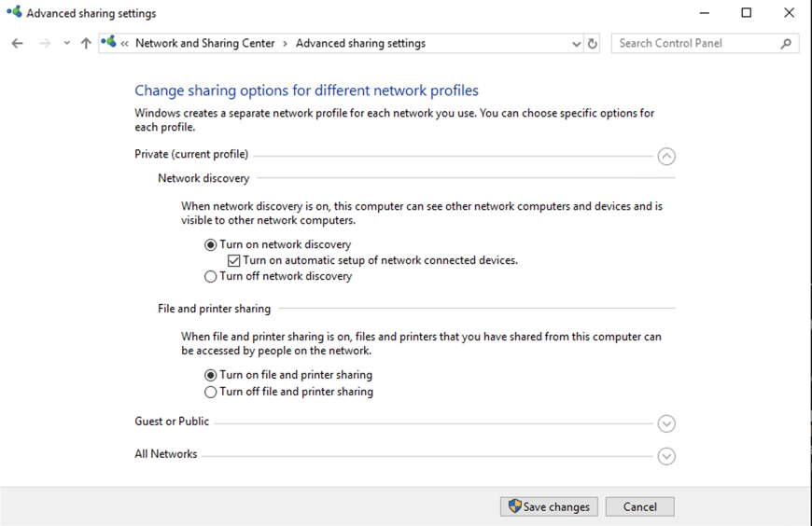
Task: Open the recent locations dropdown arrow
Action: tap(66, 44)
